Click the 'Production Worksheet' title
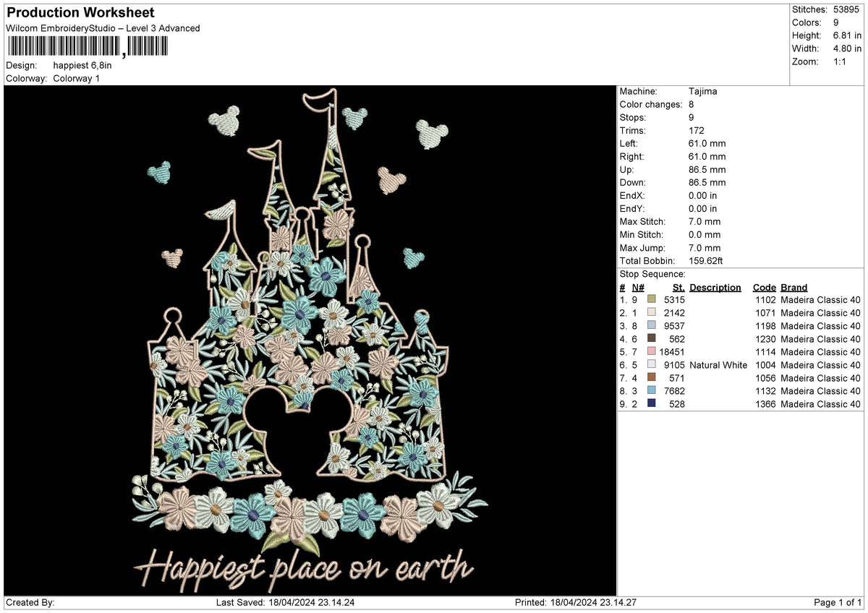Viewport: 868px width, 613px height. coord(80,13)
